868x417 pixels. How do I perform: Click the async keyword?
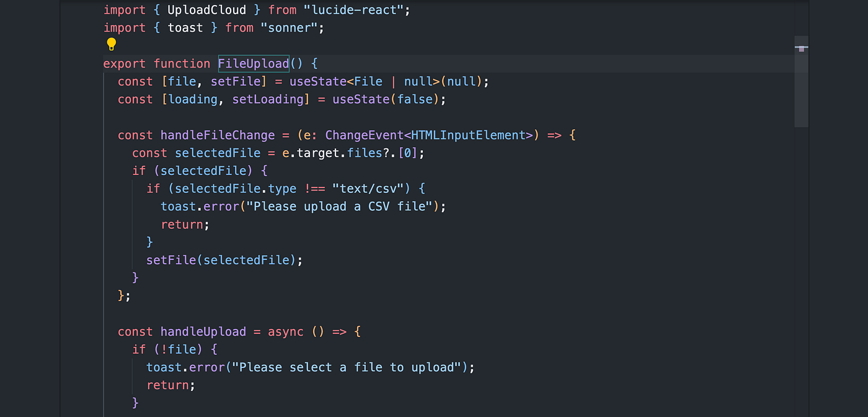pos(286,331)
